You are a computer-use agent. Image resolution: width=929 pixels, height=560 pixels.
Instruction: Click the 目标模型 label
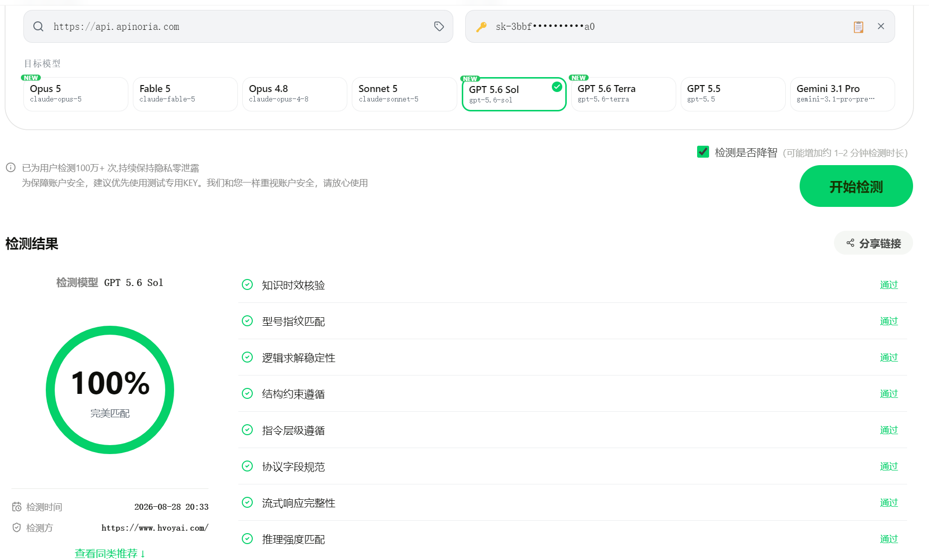click(x=42, y=63)
